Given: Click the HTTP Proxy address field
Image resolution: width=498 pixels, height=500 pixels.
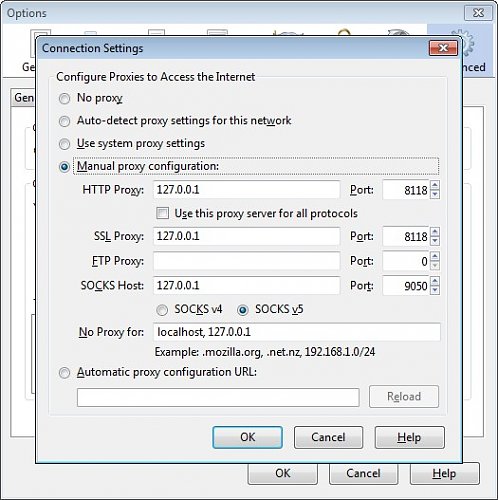Looking at the screenshot, I should (x=246, y=190).
